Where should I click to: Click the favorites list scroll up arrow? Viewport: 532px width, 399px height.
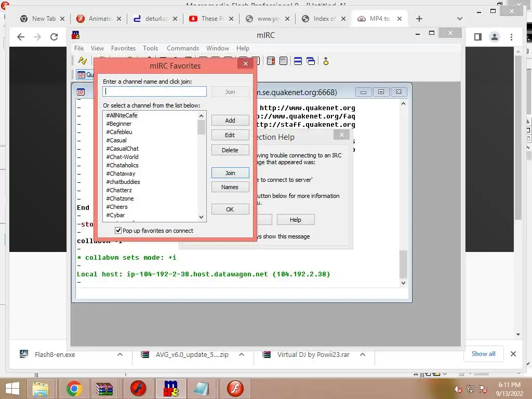click(x=201, y=116)
